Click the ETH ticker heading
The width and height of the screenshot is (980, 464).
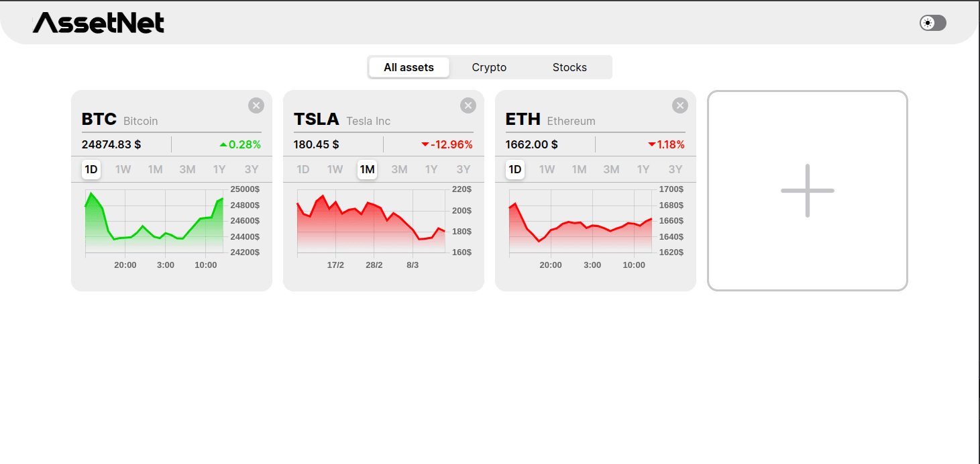coord(523,120)
